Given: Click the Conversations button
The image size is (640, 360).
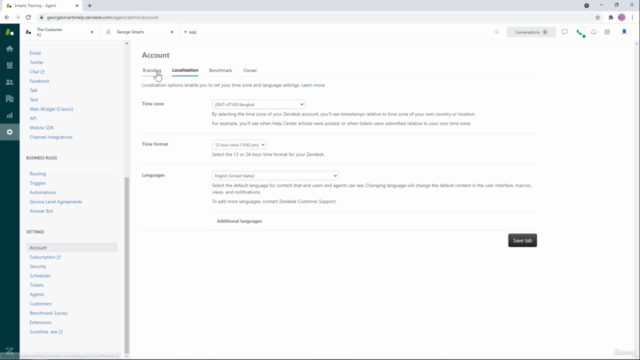Looking at the screenshot, I should (x=531, y=32).
